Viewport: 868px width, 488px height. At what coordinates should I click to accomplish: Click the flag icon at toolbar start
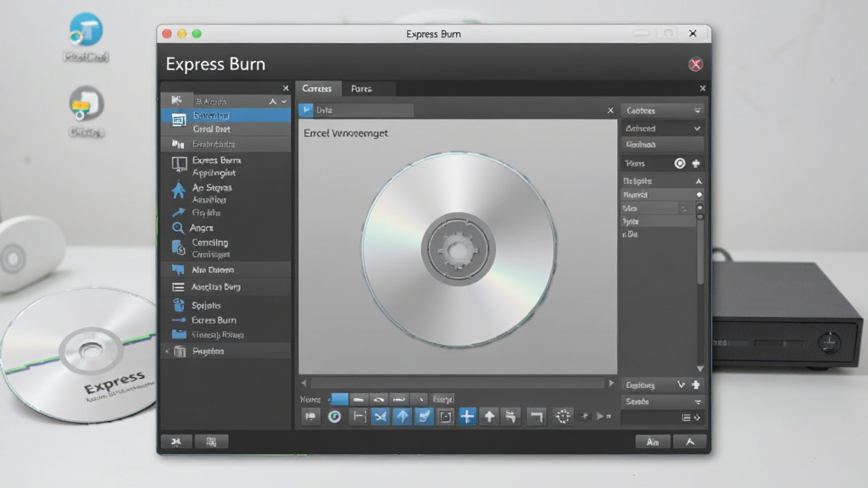(x=311, y=416)
